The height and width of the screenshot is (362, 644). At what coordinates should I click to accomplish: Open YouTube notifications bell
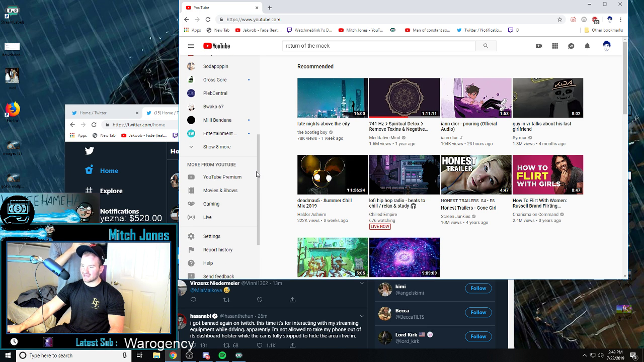point(587,46)
